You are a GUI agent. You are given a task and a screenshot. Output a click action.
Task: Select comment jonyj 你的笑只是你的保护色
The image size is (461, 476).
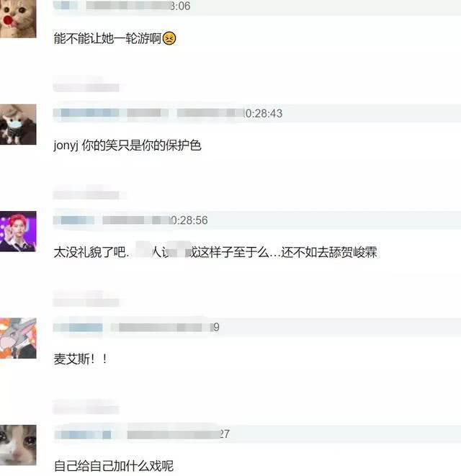(x=127, y=145)
